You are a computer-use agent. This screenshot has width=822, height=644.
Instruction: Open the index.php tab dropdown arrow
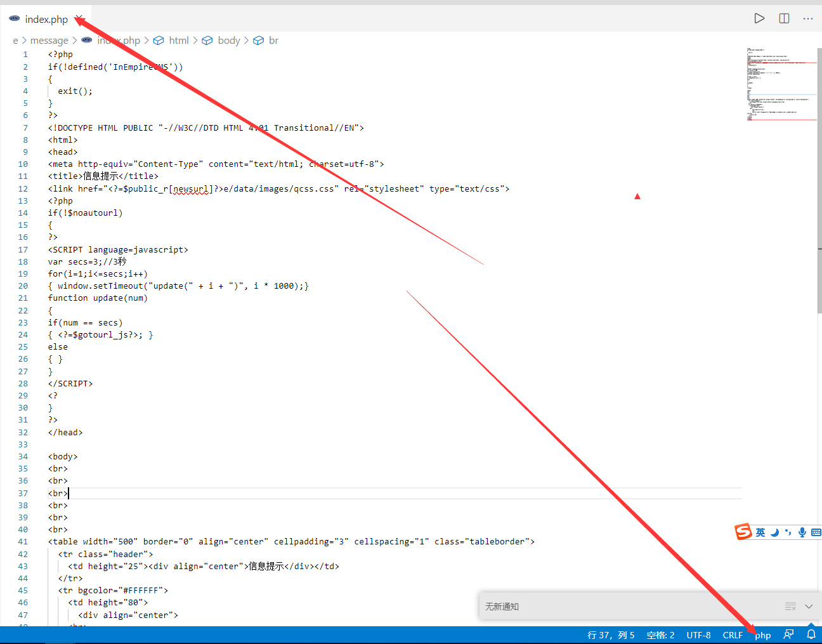(x=78, y=19)
